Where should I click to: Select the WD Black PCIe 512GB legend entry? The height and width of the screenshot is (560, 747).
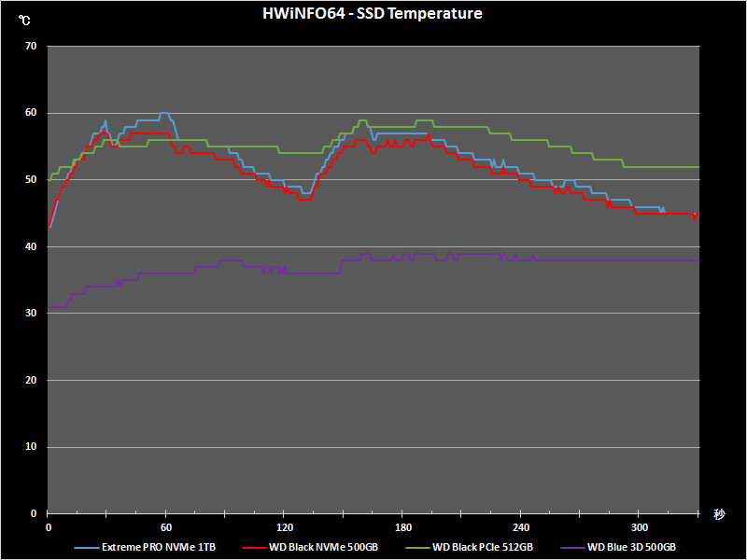coord(470,547)
